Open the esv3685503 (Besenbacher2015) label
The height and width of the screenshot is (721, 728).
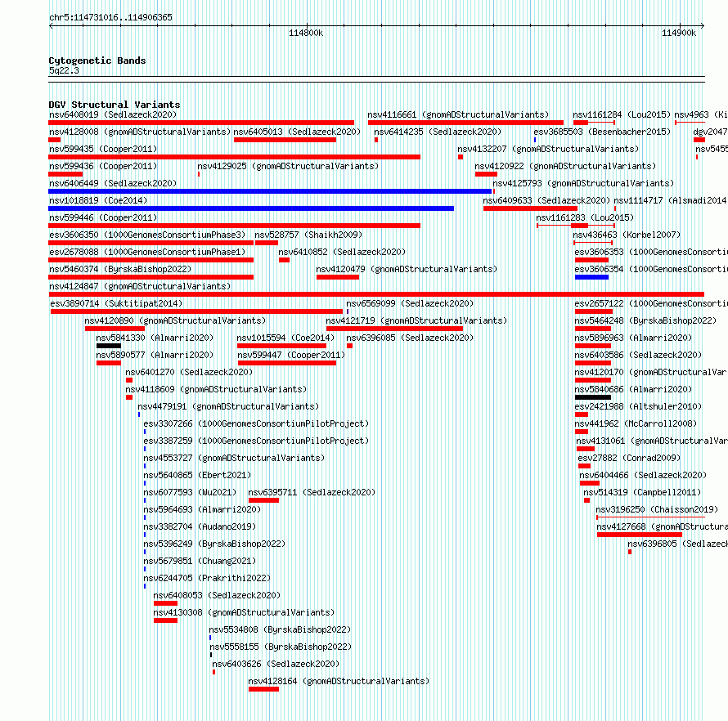click(602, 132)
